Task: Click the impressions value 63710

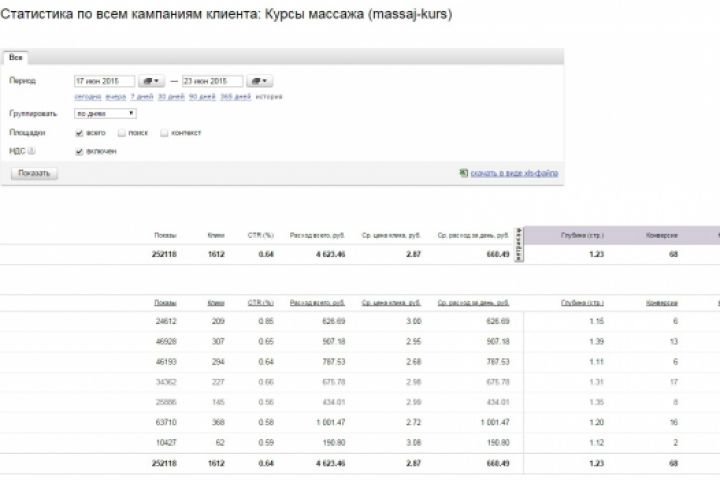Action: (166, 422)
